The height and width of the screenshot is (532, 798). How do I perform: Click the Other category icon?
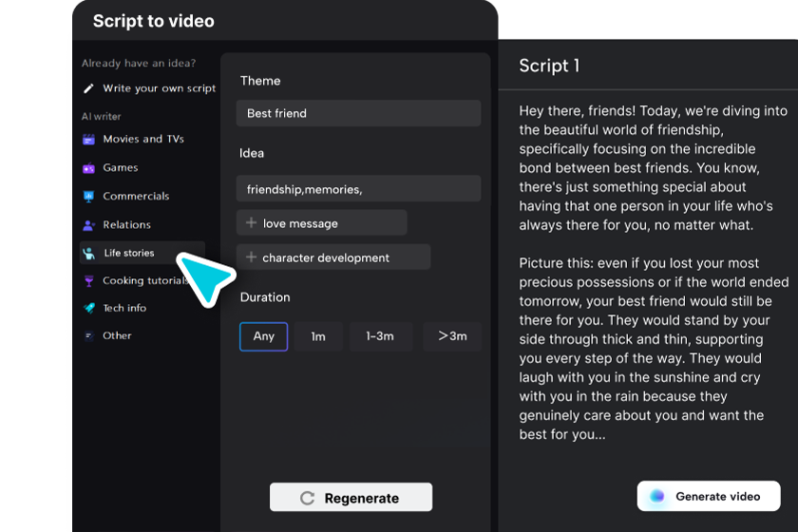(x=89, y=336)
